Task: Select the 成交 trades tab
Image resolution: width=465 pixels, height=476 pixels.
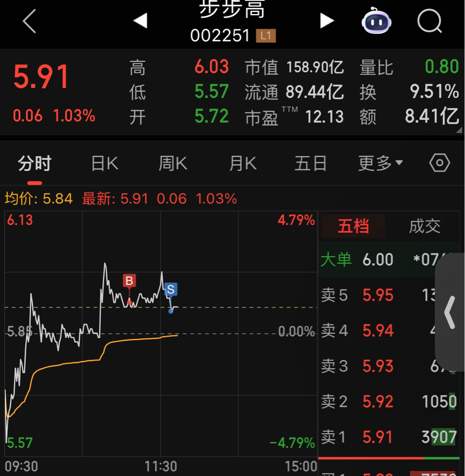Action: pos(425,226)
